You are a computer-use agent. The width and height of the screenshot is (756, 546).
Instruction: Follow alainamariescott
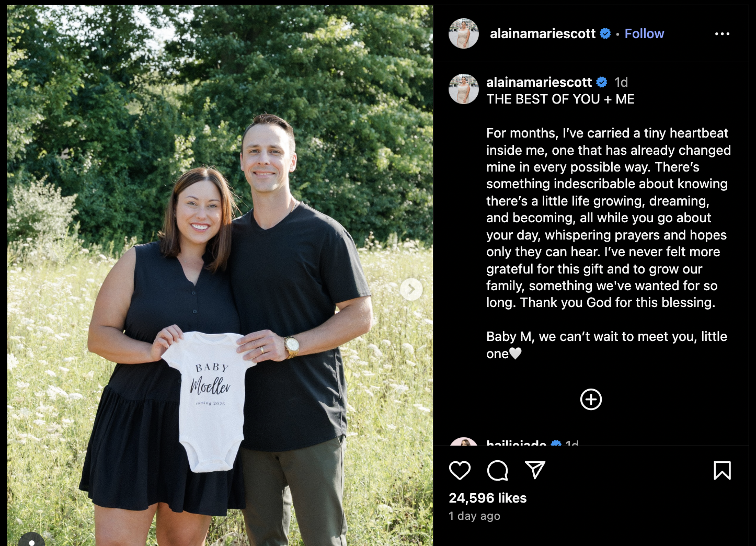pos(644,34)
